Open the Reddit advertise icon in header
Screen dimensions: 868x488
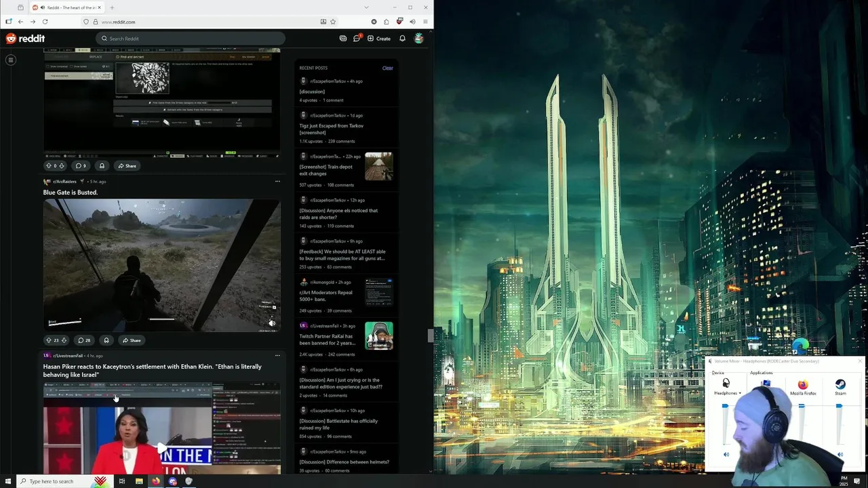343,39
